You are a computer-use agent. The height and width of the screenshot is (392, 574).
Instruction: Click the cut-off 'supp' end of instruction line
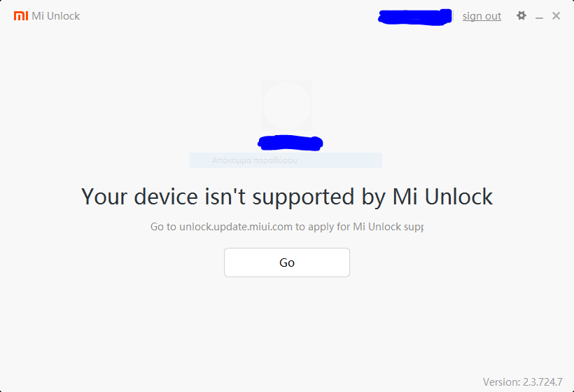413,227
